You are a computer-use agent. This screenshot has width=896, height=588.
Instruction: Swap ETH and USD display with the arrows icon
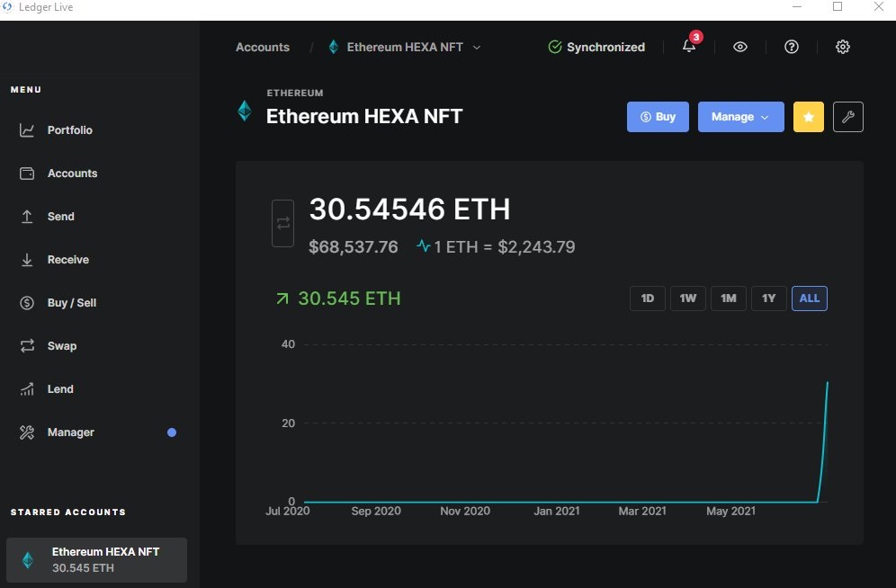point(282,223)
